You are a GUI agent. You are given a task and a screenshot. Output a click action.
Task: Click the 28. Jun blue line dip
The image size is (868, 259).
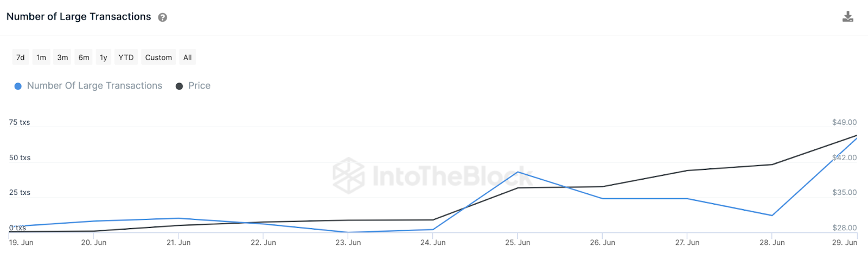coord(772,216)
